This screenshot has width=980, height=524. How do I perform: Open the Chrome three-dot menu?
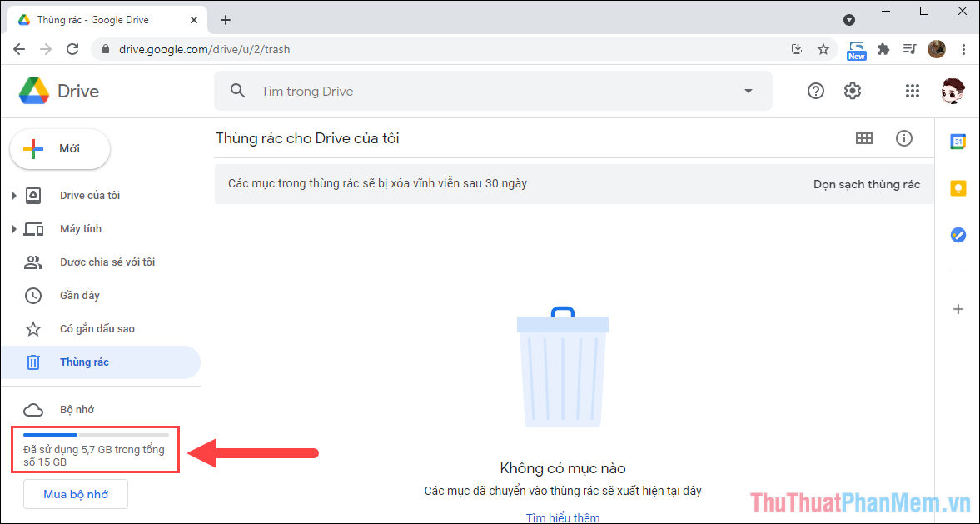click(x=964, y=49)
